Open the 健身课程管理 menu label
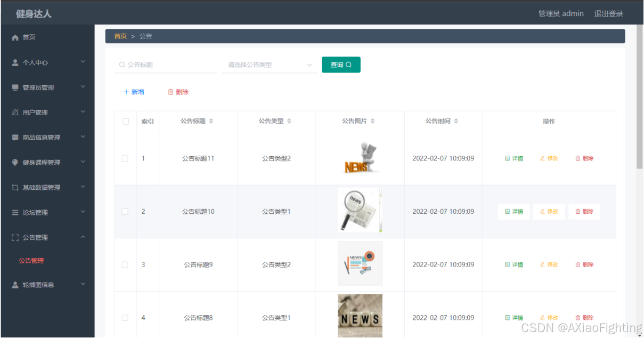 (x=42, y=163)
